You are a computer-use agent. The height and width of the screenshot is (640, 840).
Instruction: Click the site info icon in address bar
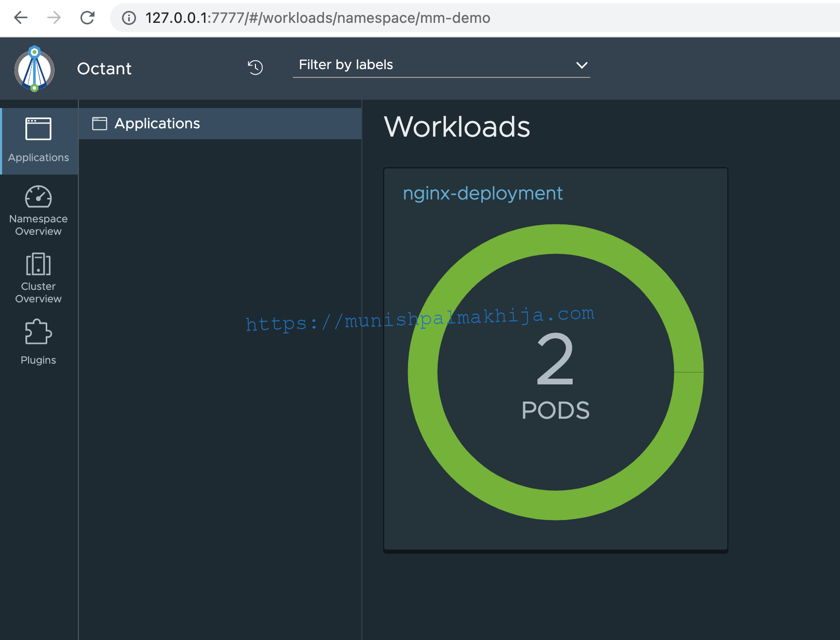click(x=129, y=18)
